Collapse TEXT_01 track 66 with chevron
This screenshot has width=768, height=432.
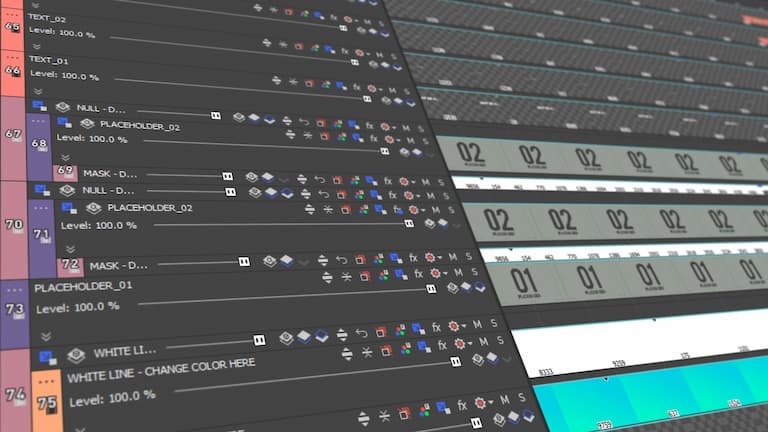tap(38, 92)
